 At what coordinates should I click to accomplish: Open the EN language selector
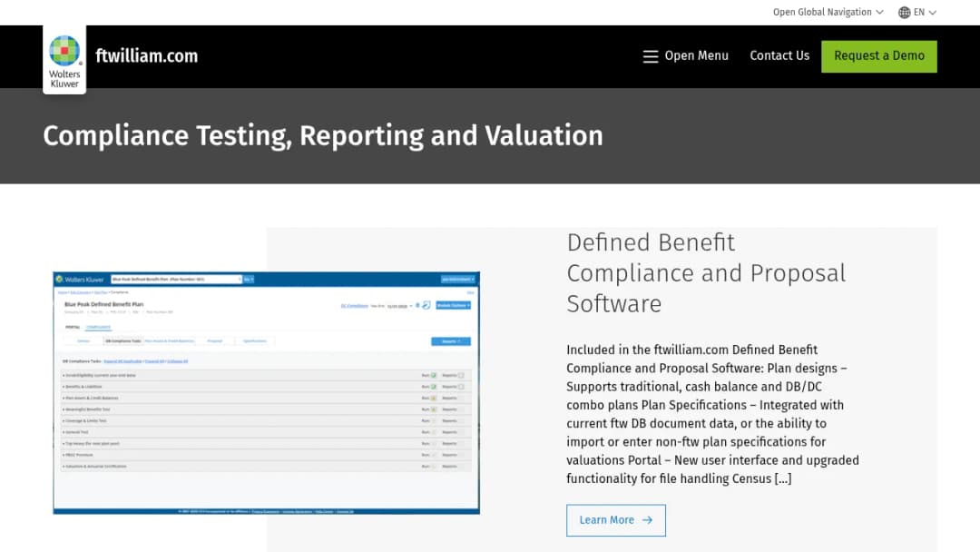[x=917, y=13]
